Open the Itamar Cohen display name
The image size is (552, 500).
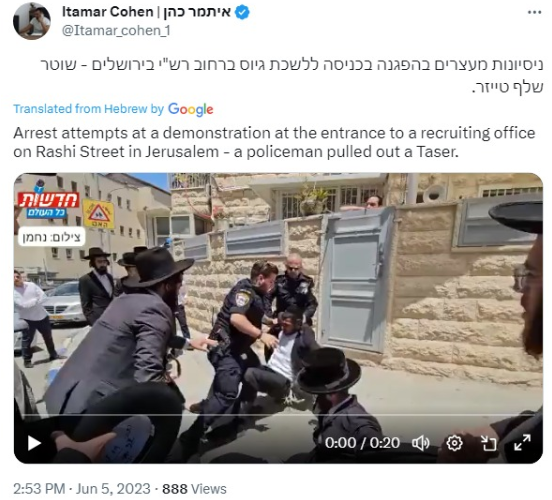[x=146, y=12]
